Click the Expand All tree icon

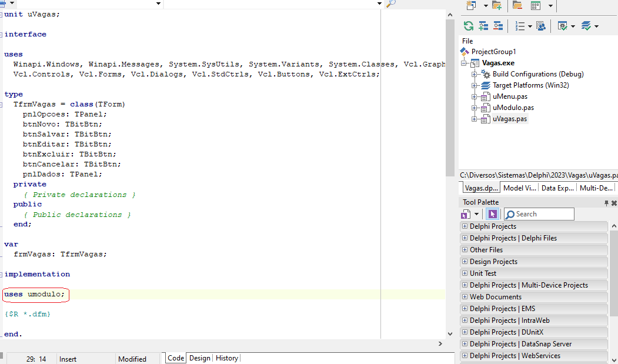[483, 26]
